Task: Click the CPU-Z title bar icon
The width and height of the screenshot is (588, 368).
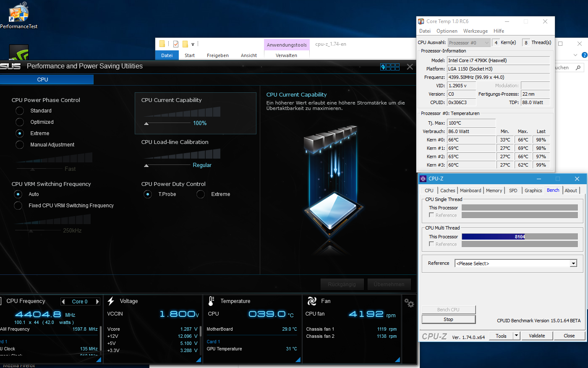Action: (423, 179)
